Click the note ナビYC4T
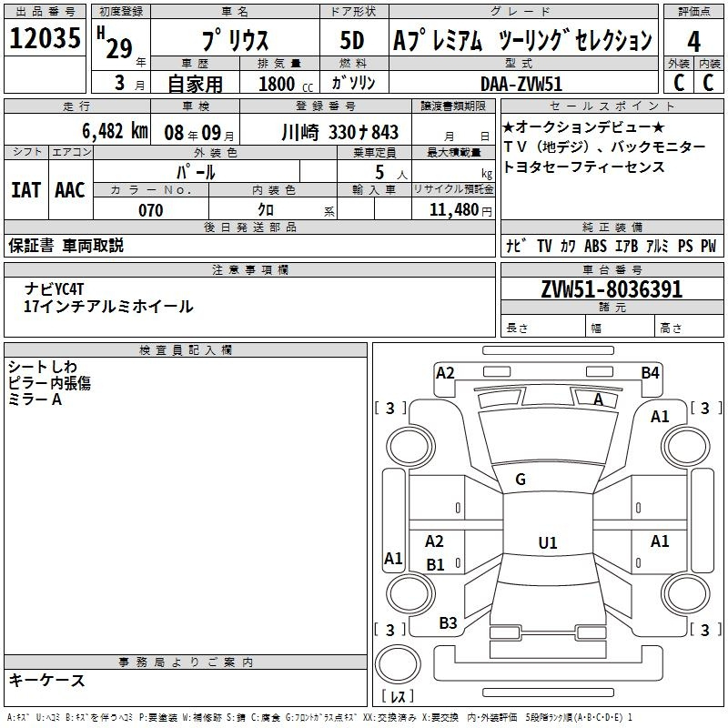This screenshot has height=728, width=728. (x=55, y=289)
